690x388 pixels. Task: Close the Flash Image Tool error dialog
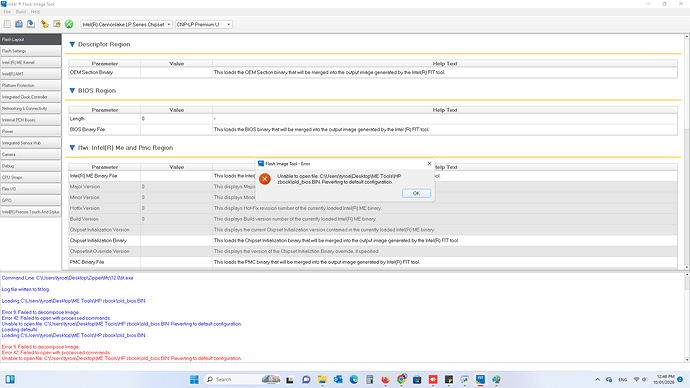pos(429,163)
